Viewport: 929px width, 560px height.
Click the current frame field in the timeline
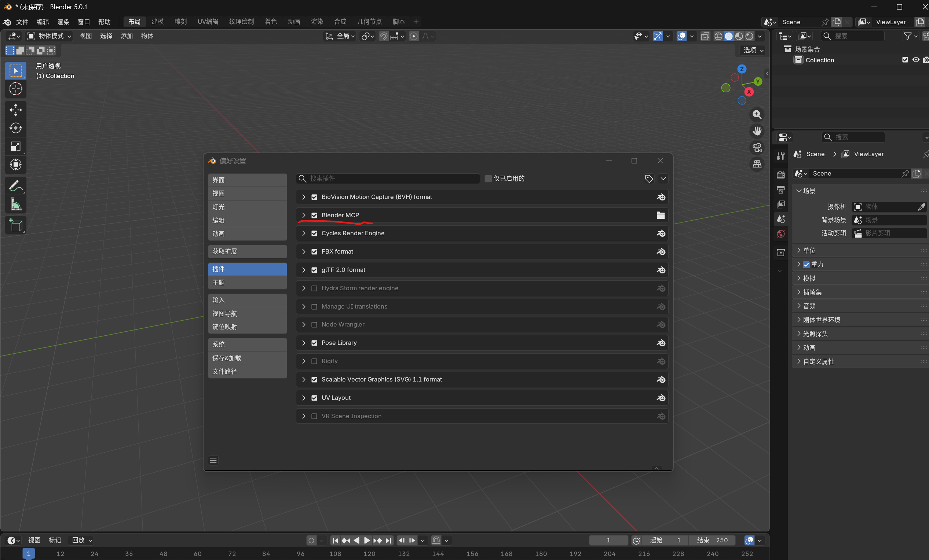[x=608, y=540]
